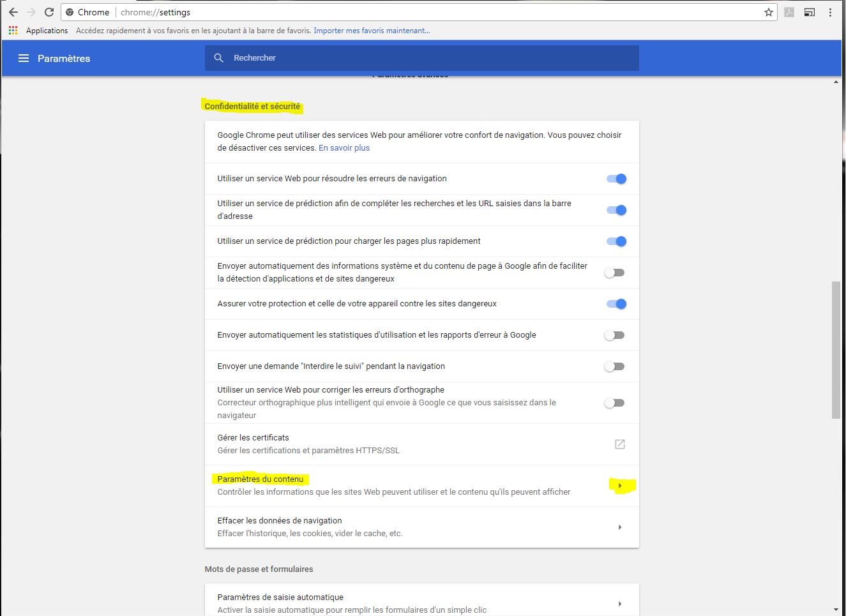Click the PDF extension icon
The width and height of the screenshot is (846, 616).
tap(789, 12)
